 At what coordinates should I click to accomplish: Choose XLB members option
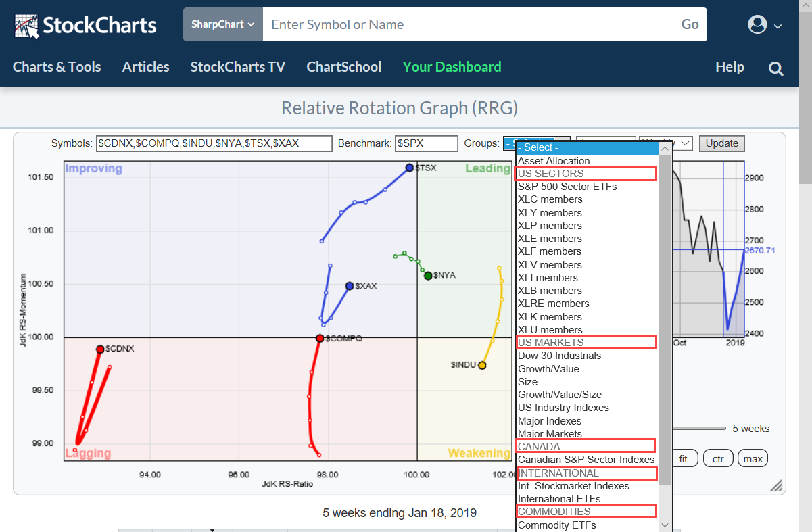tap(586, 291)
